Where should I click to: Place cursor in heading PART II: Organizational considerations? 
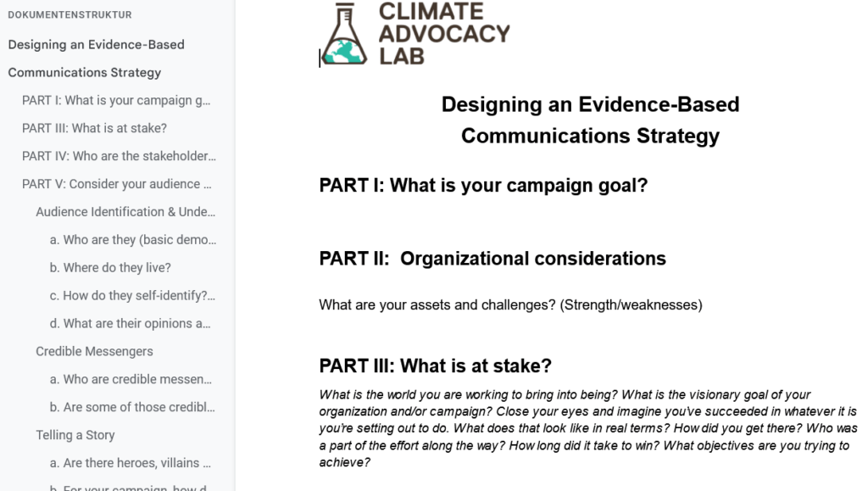tap(492, 259)
